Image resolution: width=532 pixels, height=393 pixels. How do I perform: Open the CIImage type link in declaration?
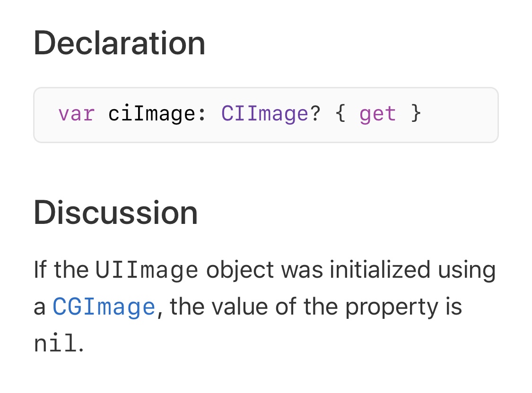click(x=265, y=114)
